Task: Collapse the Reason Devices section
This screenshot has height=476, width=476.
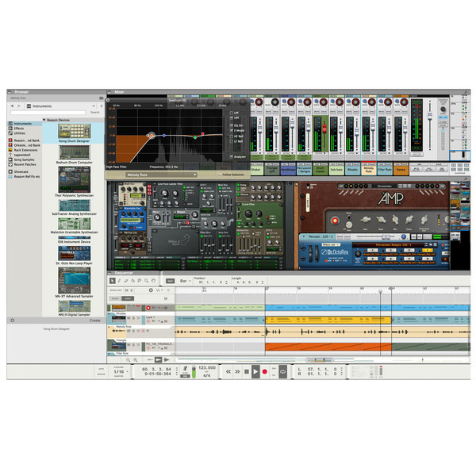Action: 44,120
